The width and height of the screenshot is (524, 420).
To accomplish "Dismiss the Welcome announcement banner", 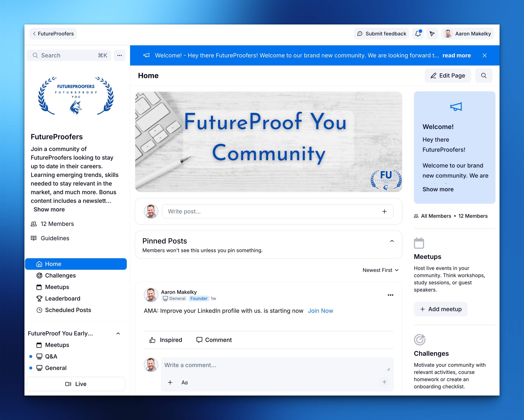I will click(x=484, y=55).
